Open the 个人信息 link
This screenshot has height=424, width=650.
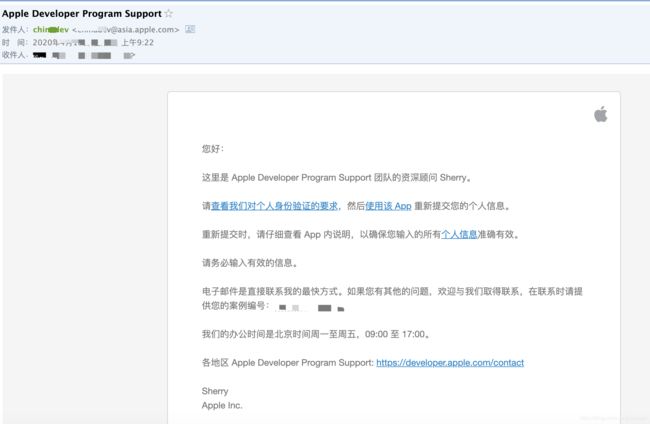[459, 235]
